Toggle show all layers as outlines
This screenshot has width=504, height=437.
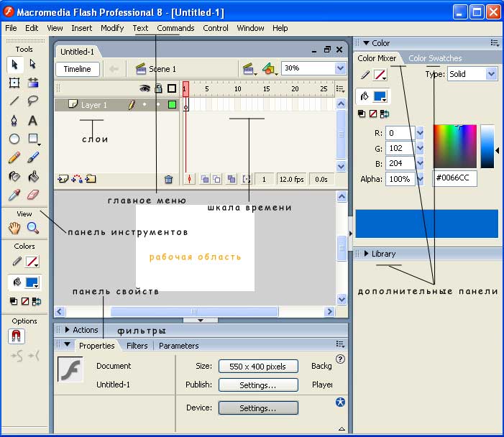pos(172,88)
